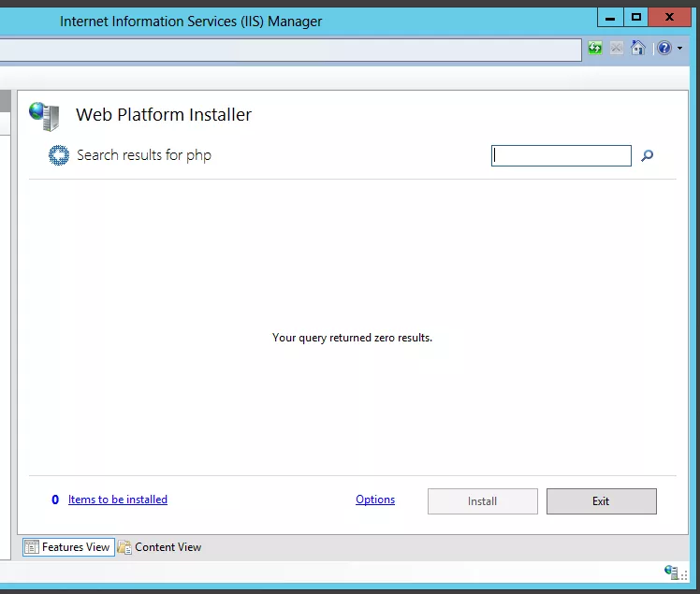The image size is (700, 594).
Task: Open the Options link
Action: [375, 500]
